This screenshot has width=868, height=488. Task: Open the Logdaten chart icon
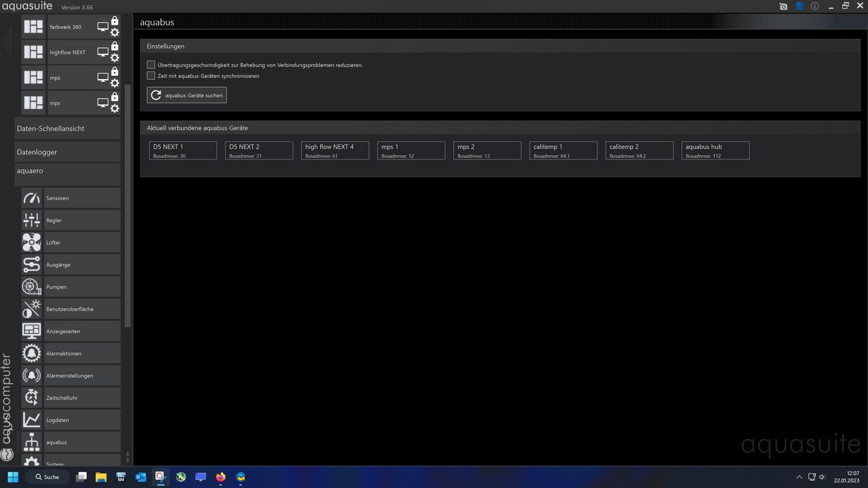(31, 420)
